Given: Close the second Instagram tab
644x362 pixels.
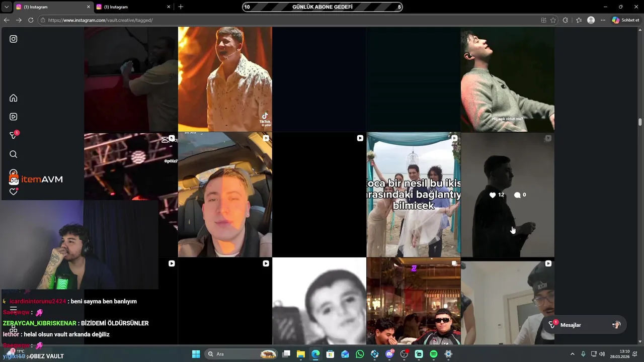Looking at the screenshot, I should pos(169,7).
